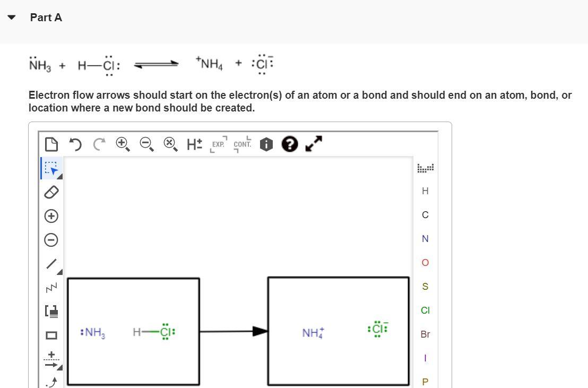The width and height of the screenshot is (588, 388).
Task: Pick the P element
Action: 425,382
